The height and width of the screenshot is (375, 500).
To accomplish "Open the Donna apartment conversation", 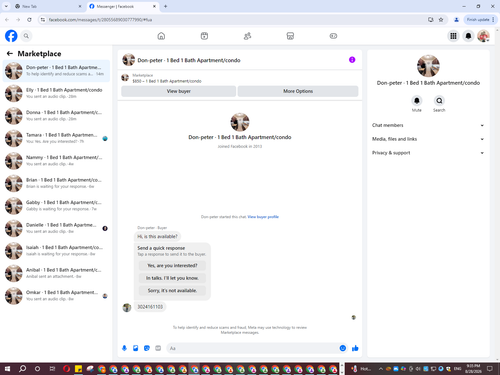I will point(56,116).
